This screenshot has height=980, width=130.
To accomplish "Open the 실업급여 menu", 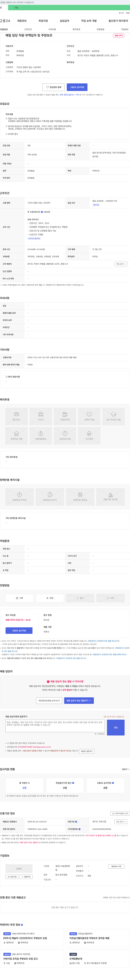I will [64, 21].
